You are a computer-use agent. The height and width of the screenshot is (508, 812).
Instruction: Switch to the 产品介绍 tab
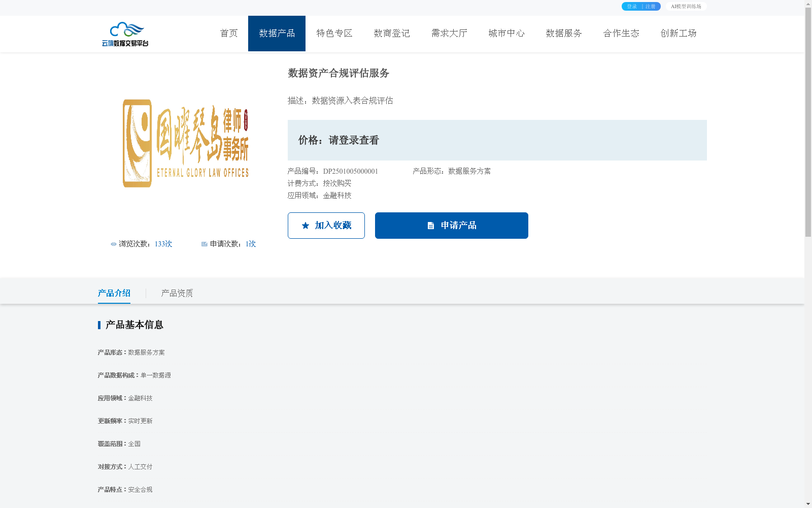pyautogui.click(x=114, y=293)
